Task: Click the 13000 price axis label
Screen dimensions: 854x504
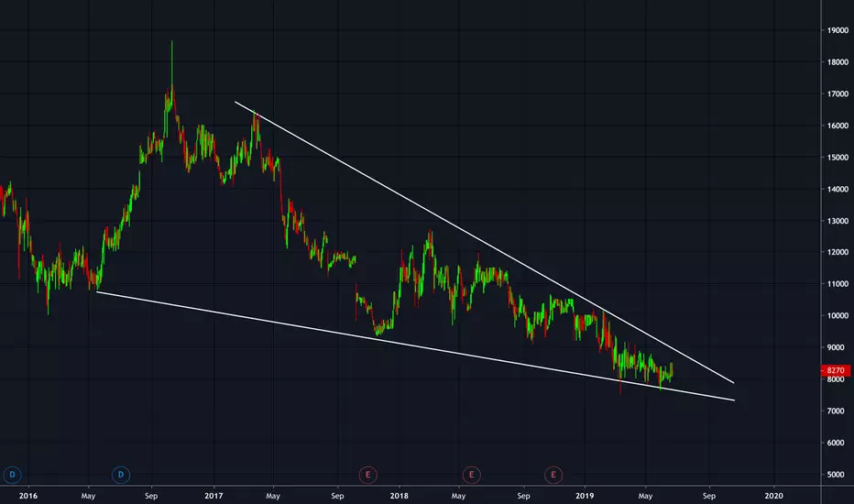Action: click(x=838, y=221)
